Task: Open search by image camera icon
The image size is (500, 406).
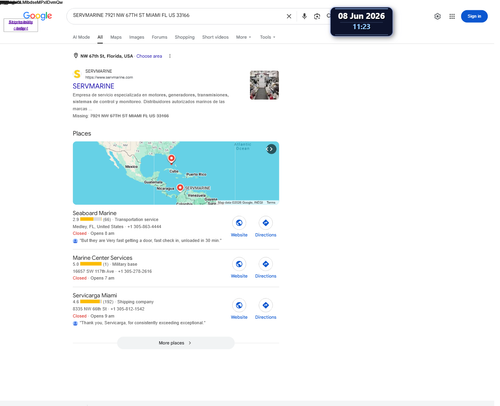Action: click(317, 16)
